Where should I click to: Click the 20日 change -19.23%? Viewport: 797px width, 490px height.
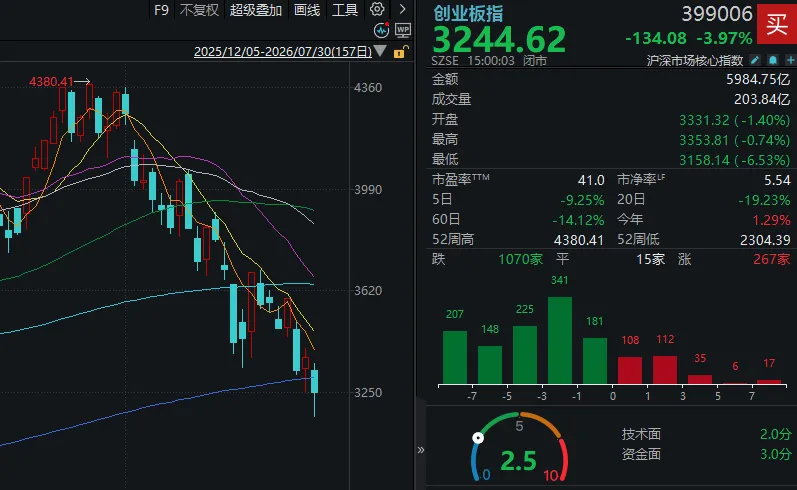tap(764, 200)
